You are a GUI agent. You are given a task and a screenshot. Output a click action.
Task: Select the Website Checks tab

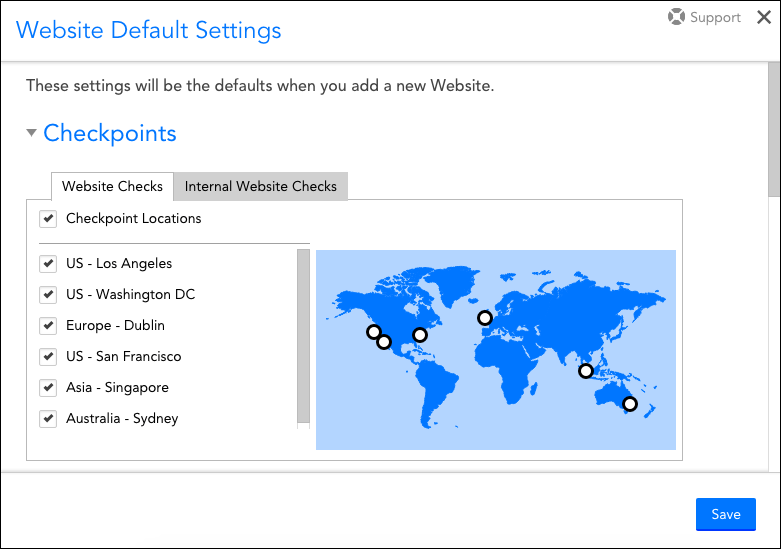tap(112, 186)
